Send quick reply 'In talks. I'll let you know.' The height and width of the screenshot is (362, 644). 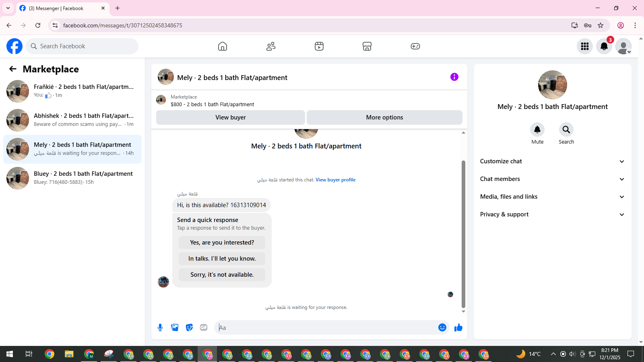pos(222,259)
